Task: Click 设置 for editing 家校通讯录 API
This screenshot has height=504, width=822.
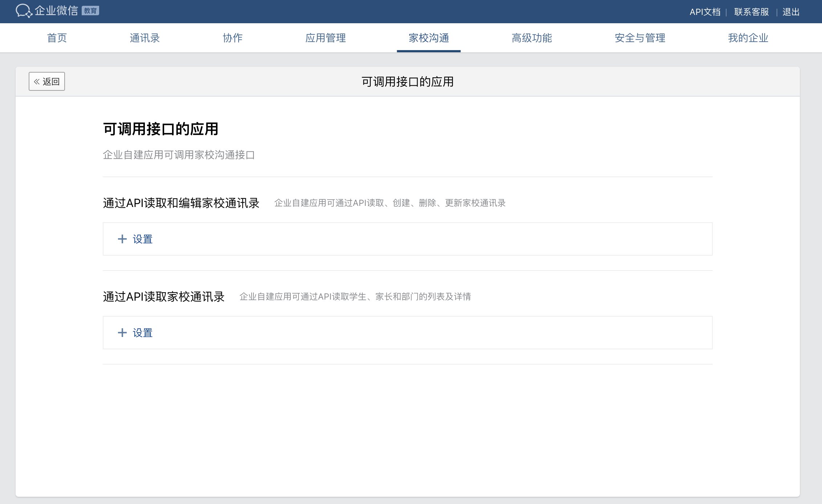Action: [x=143, y=239]
